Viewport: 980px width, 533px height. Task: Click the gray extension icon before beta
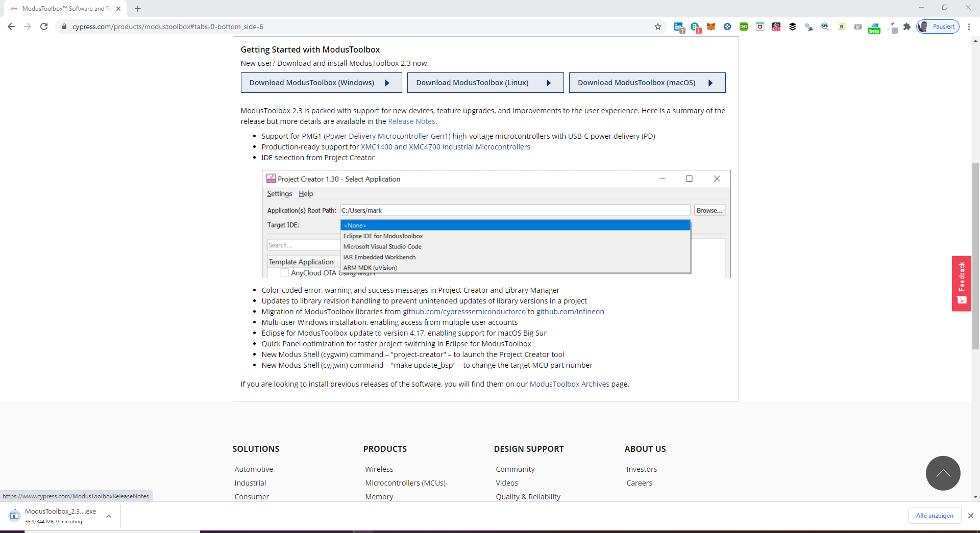point(858,27)
